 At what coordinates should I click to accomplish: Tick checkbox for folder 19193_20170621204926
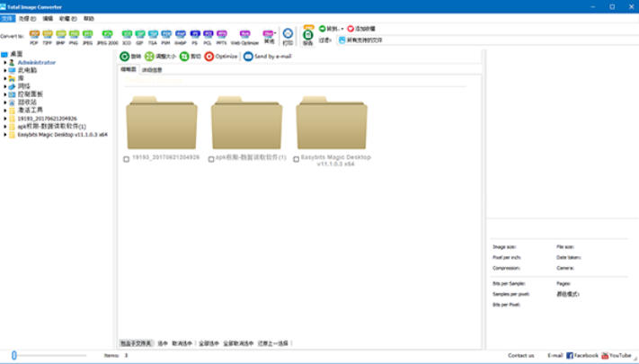(127, 159)
